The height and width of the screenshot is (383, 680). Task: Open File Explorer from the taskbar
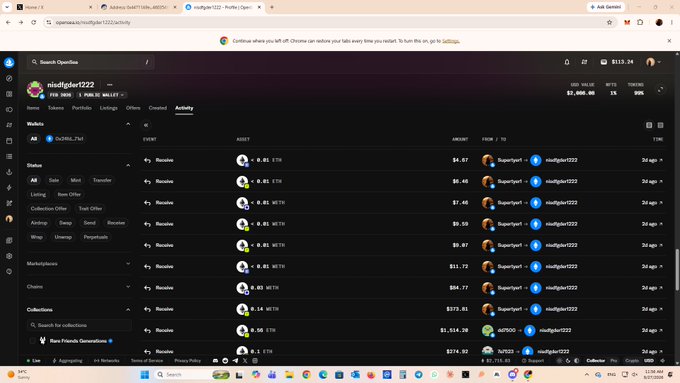289,374
